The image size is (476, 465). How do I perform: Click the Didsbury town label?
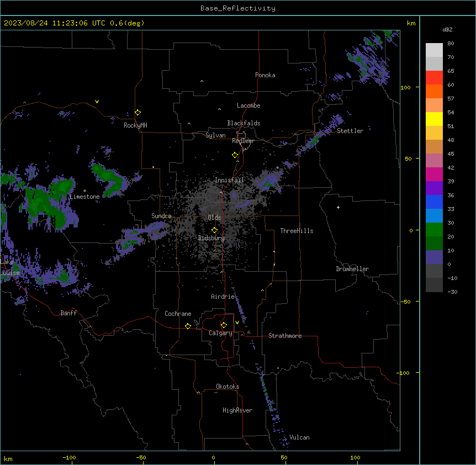coord(211,238)
